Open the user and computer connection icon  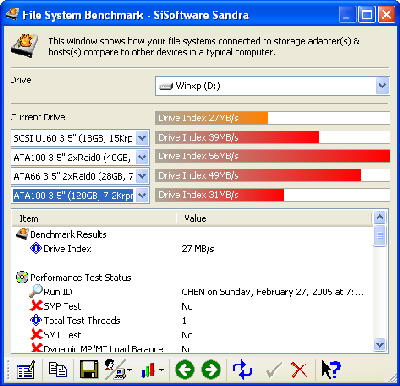coord(115,369)
